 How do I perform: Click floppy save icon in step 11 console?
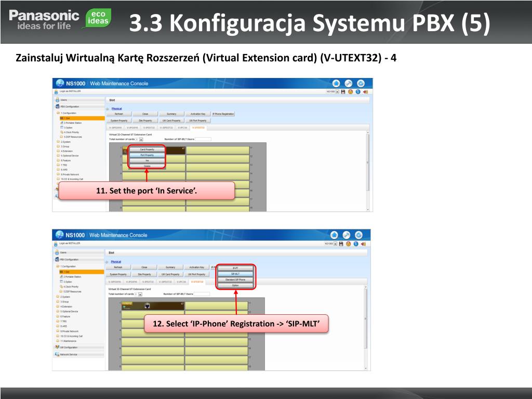(x=343, y=92)
